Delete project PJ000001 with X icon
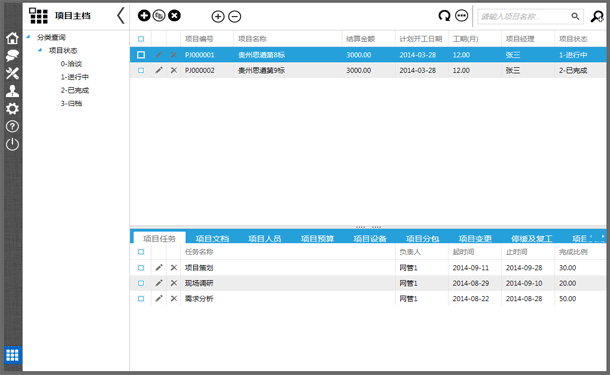Screen dimensions: 610x375 [x=174, y=55]
